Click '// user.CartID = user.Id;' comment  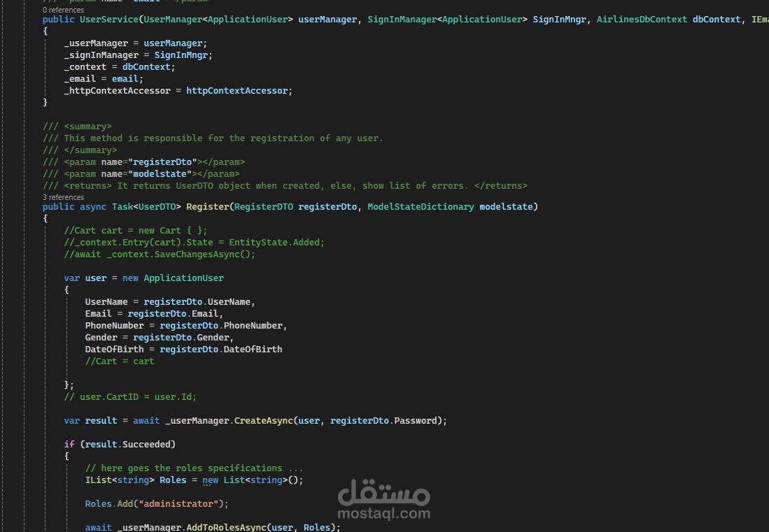click(x=130, y=397)
